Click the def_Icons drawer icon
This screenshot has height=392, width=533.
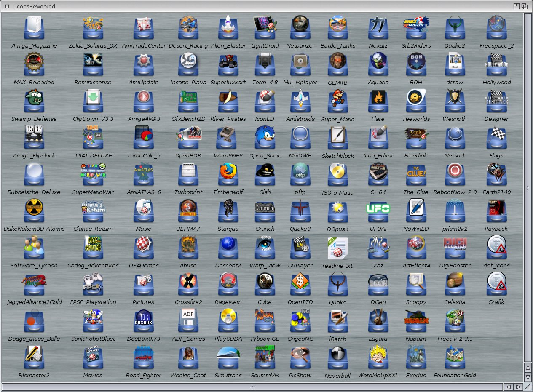497,248
